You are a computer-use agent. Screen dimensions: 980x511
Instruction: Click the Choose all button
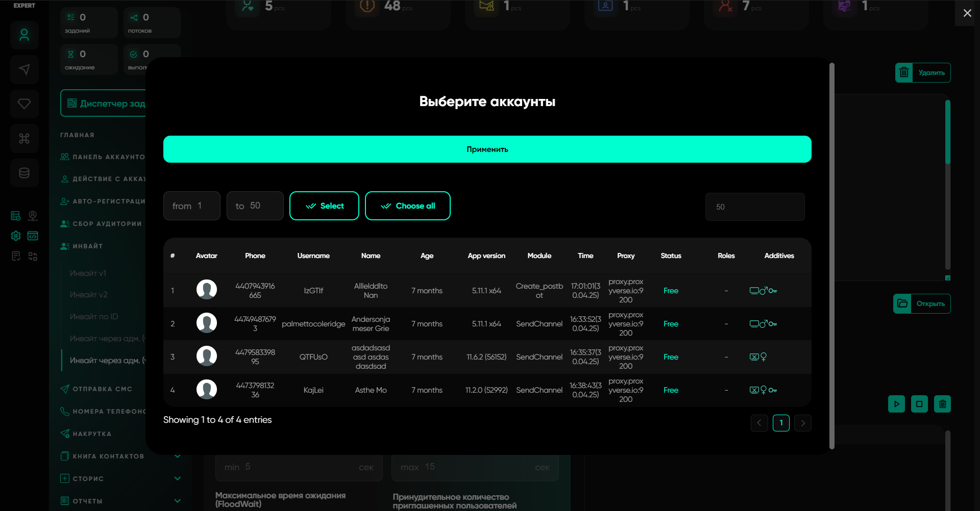(407, 206)
